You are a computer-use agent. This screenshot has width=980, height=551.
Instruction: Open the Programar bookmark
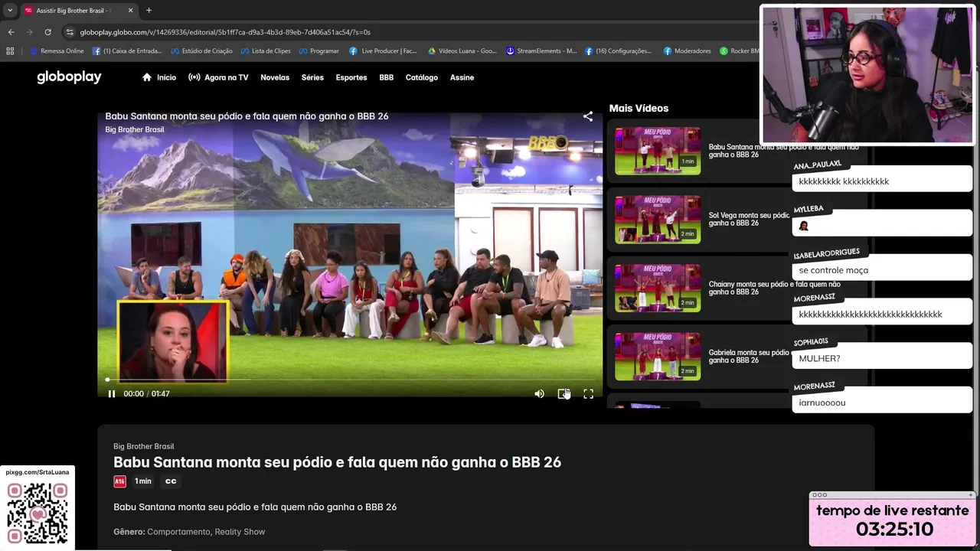click(x=318, y=51)
